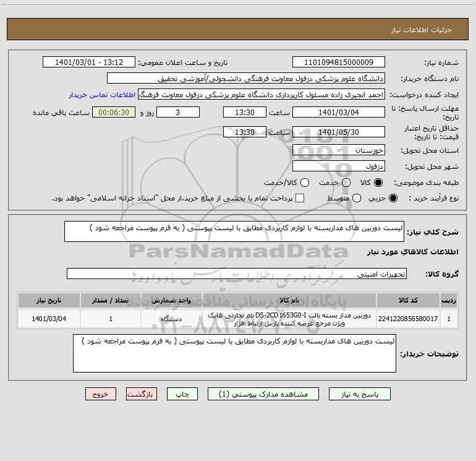Click the کد کالا column header
The image size is (476, 461).
tap(408, 300)
